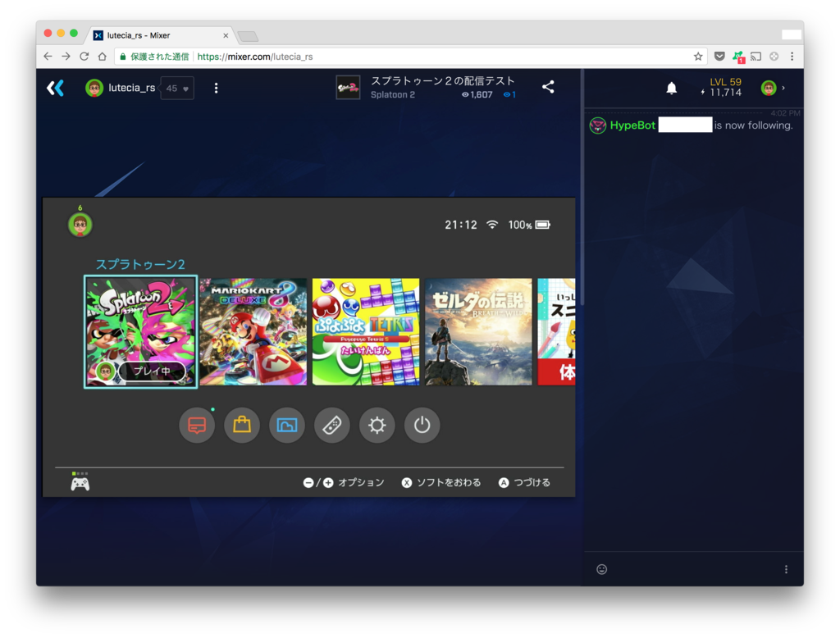
Task: Bookmark this page with star
Action: point(698,57)
